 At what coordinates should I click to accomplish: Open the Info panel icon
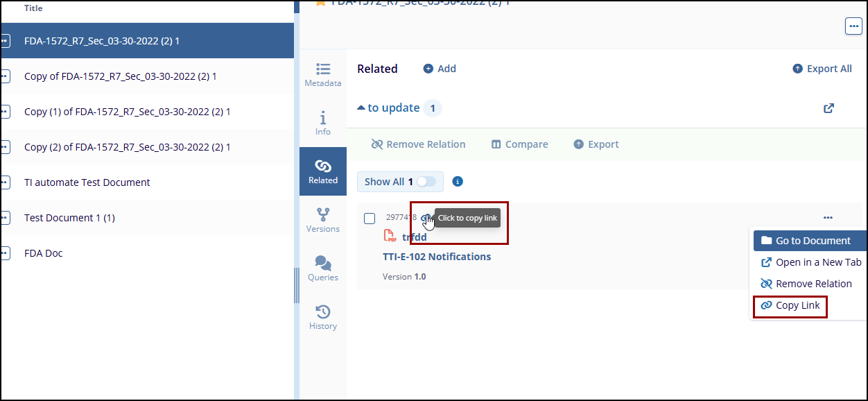point(323,123)
